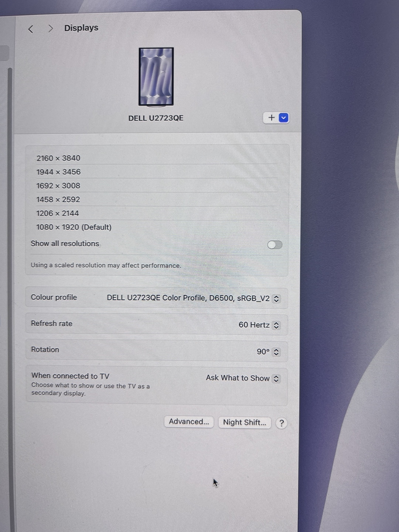Select the 1944 × 3456 resolution
This screenshot has height=532, width=399.
click(x=157, y=172)
